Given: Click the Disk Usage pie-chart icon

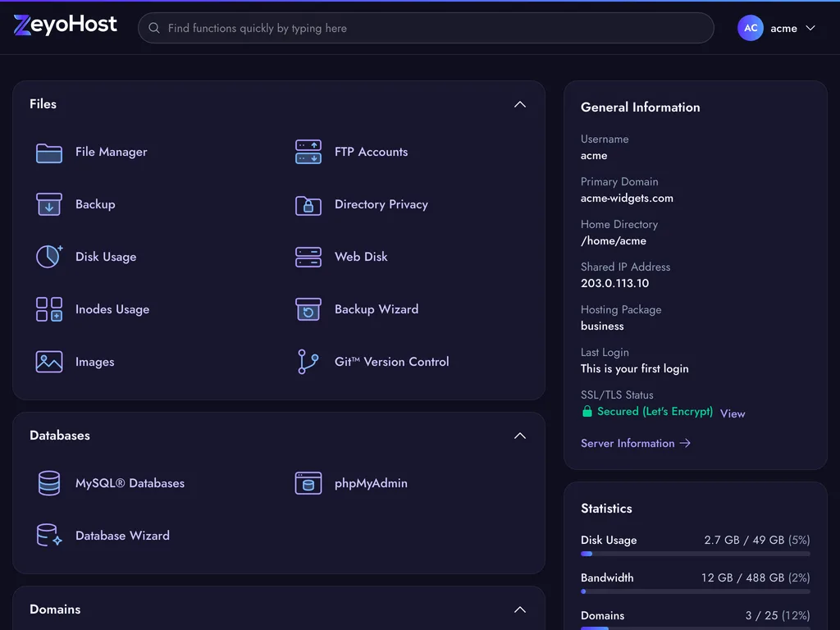Looking at the screenshot, I should click(48, 257).
